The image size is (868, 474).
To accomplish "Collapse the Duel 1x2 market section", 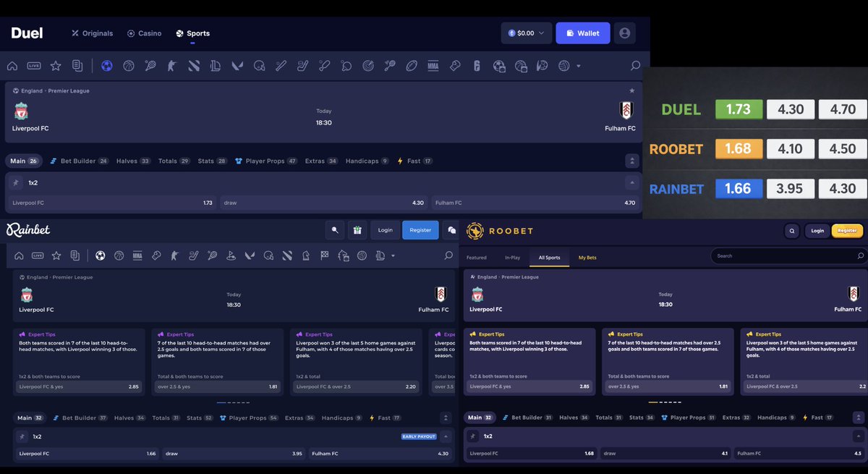I will 632,183.
